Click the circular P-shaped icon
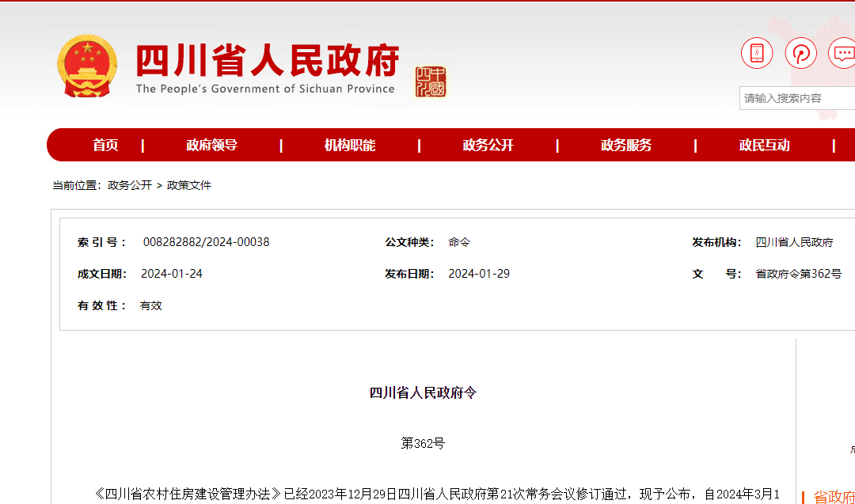 point(800,54)
